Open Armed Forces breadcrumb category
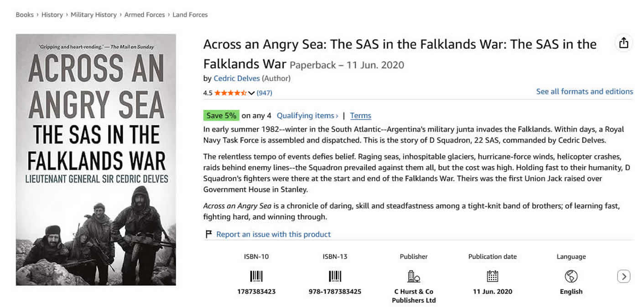The image size is (644, 308). click(145, 15)
